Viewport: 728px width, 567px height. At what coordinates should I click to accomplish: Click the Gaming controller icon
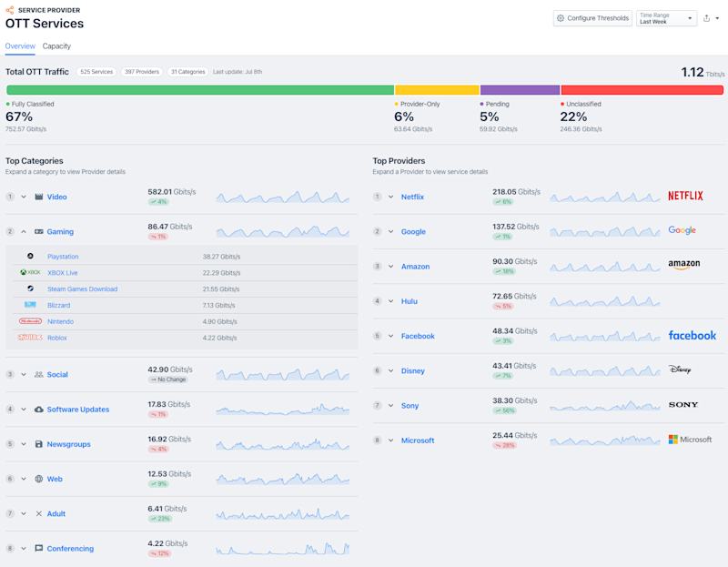[x=38, y=232]
